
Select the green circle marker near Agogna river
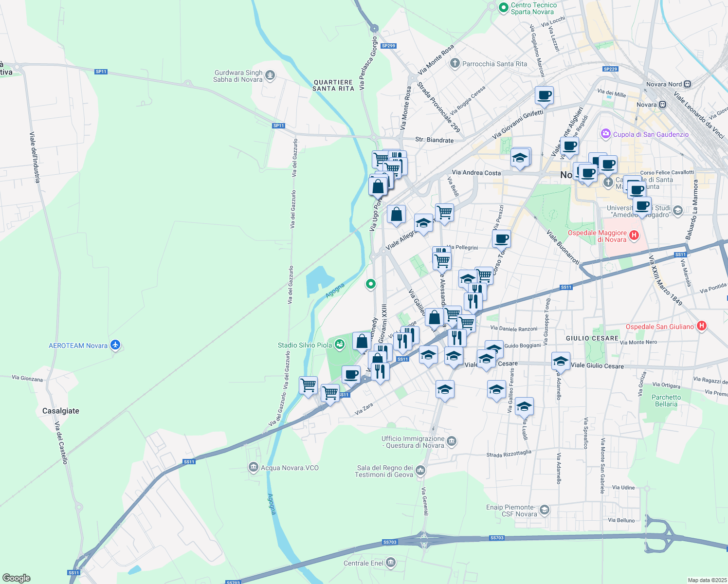371,284
